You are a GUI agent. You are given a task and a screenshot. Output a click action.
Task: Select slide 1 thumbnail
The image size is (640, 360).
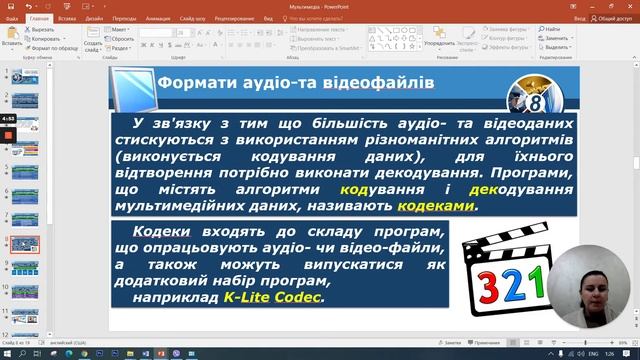pyautogui.click(x=25, y=76)
